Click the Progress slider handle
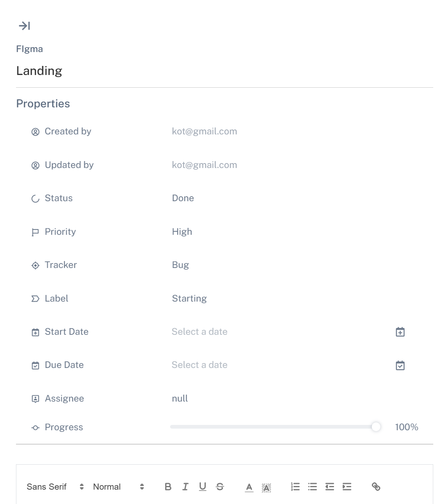 (376, 427)
